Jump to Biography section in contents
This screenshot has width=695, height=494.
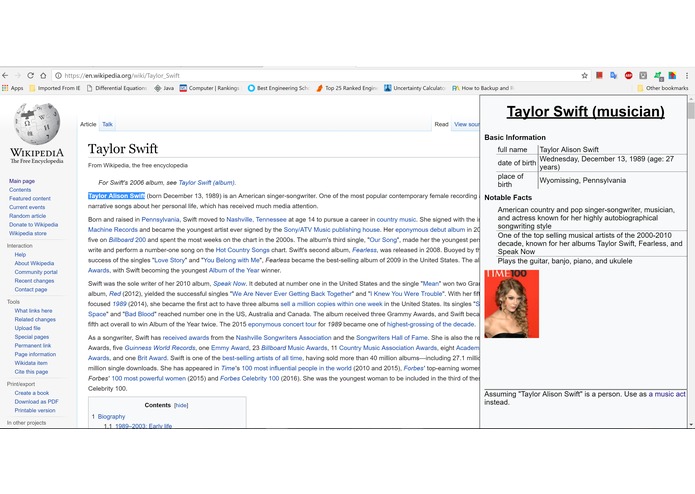point(111,417)
